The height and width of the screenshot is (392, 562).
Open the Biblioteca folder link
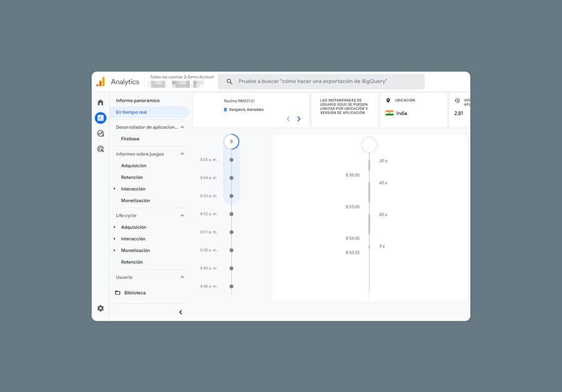point(134,293)
